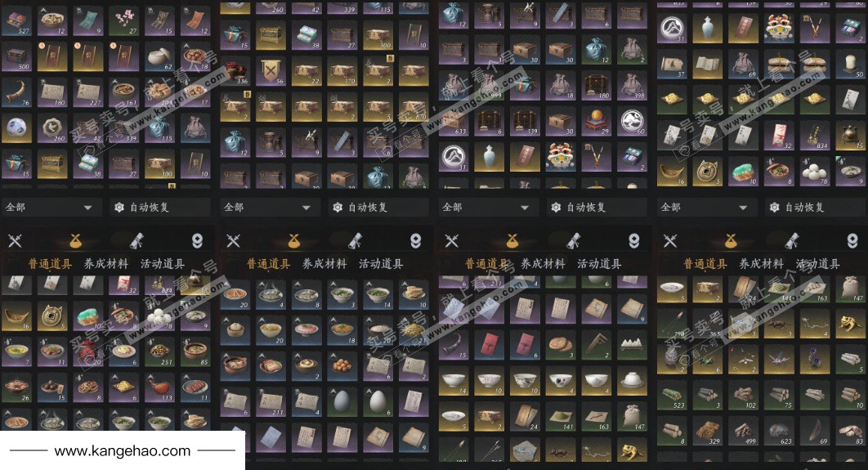Open 活动道具 tab above the porcelain bowls
Viewport: 868px width, 470px height.
pos(599,264)
